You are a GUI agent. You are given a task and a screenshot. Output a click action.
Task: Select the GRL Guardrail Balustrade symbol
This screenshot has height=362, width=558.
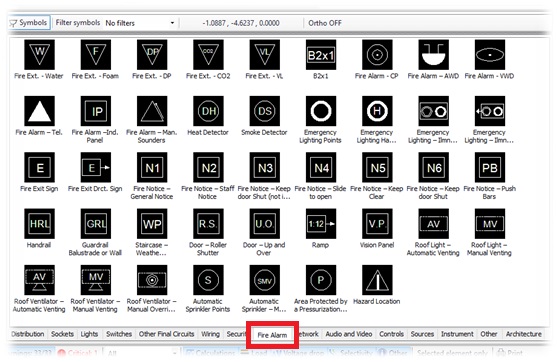tap(95, 223)
